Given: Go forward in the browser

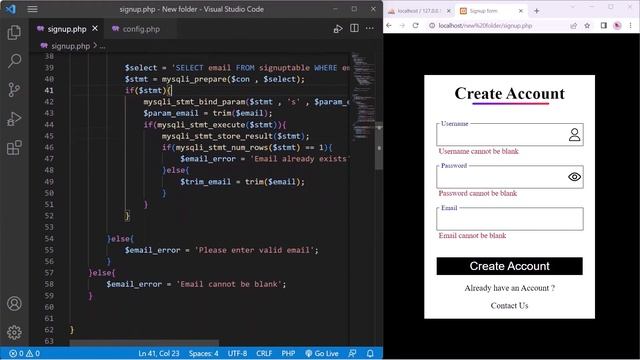Looking at the screenshot, I should (402, 25).
